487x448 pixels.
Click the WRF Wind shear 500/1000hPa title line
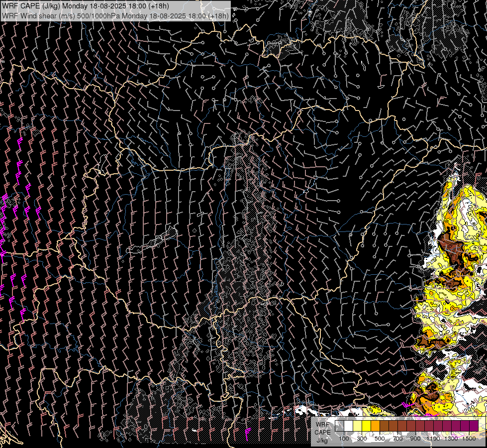(115, 15)
